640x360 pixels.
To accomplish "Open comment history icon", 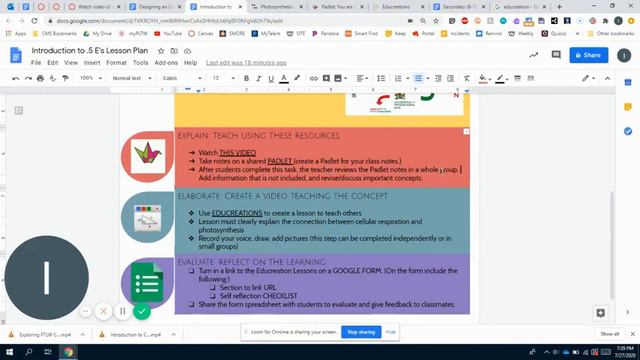I will click(x=556, y=55).
